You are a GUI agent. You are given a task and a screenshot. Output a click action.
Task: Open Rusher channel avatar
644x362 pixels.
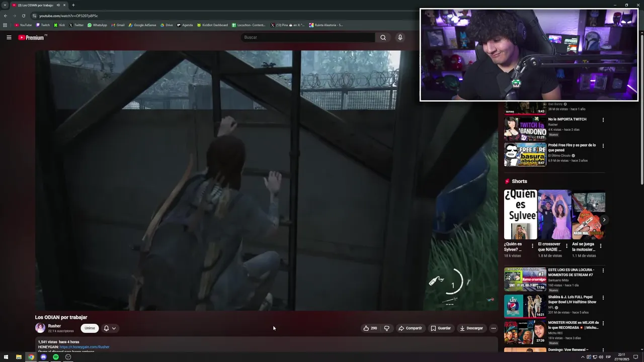click(x=40, y=328)
